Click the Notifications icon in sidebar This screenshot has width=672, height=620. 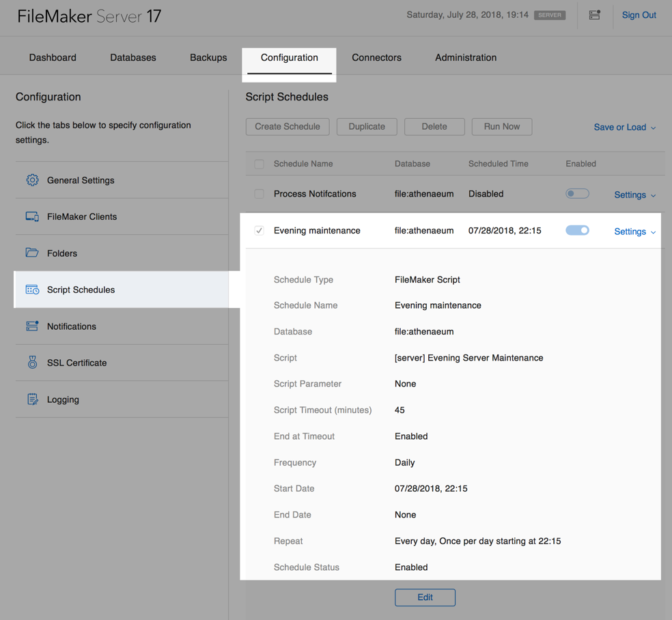(x=32, y=326)
